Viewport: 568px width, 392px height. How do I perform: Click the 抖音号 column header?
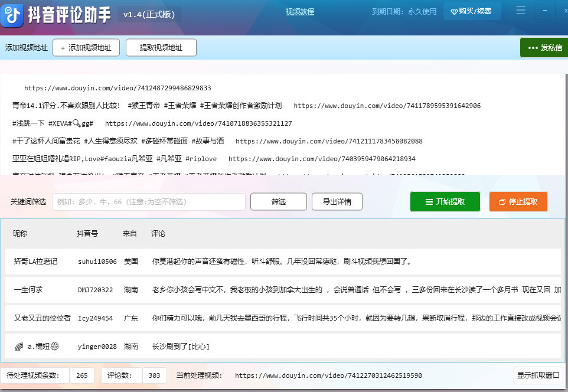click(x=87, y=234)
